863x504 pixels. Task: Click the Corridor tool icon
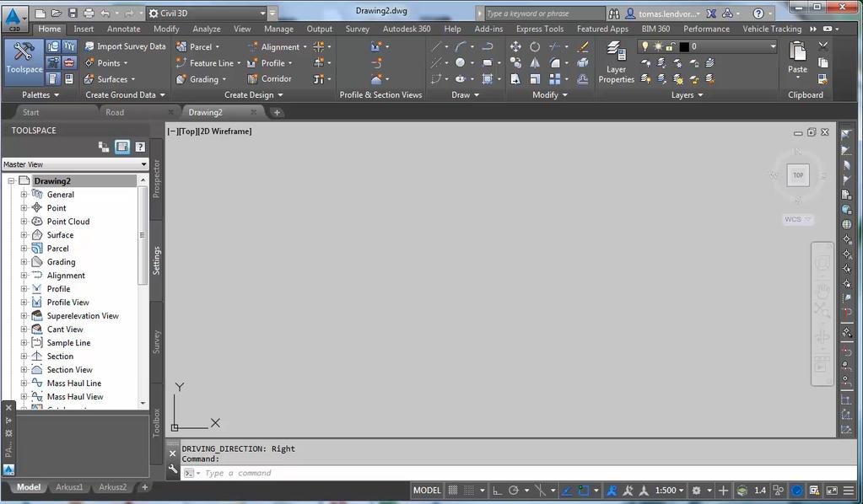[252, 78]
